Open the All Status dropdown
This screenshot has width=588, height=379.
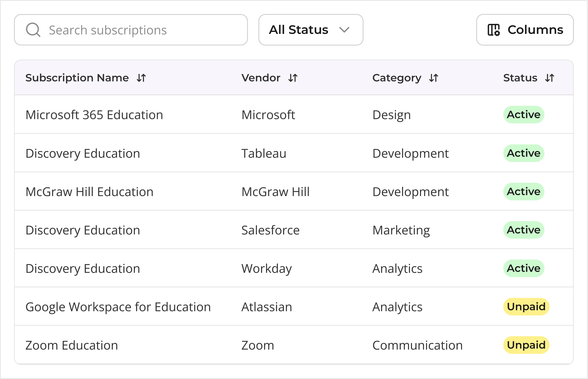tap(311, 30)
